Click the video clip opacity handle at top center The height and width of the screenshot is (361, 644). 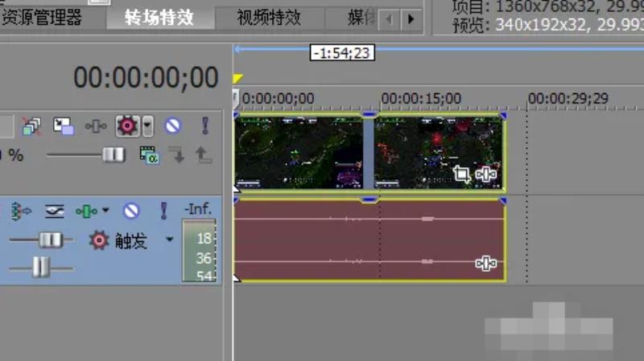(369, 115)
